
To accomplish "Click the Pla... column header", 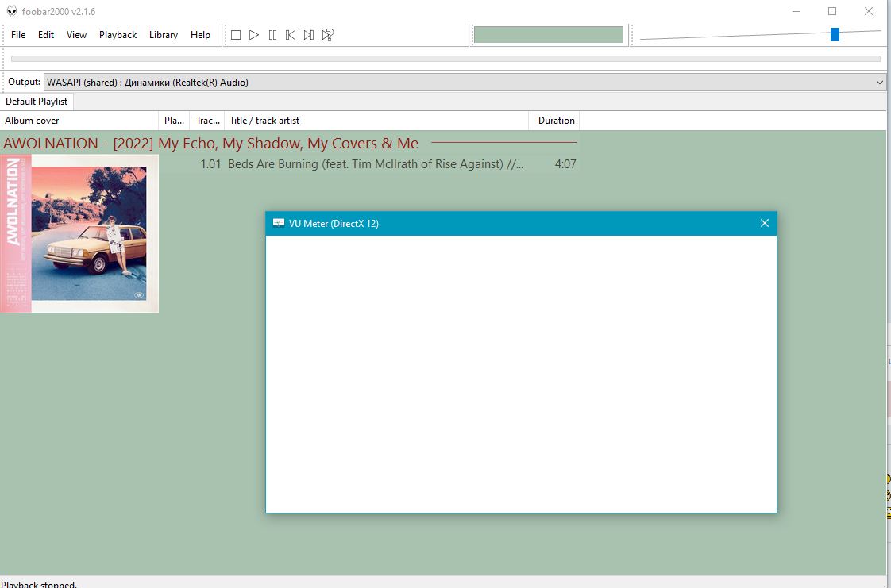I will tap(174, 121).
